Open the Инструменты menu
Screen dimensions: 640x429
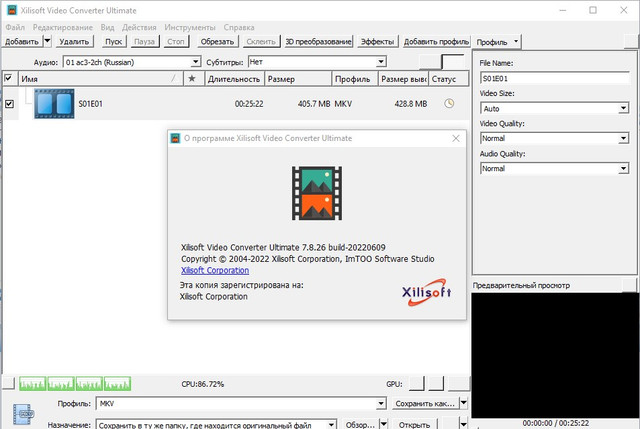click(x=190, y=27)
